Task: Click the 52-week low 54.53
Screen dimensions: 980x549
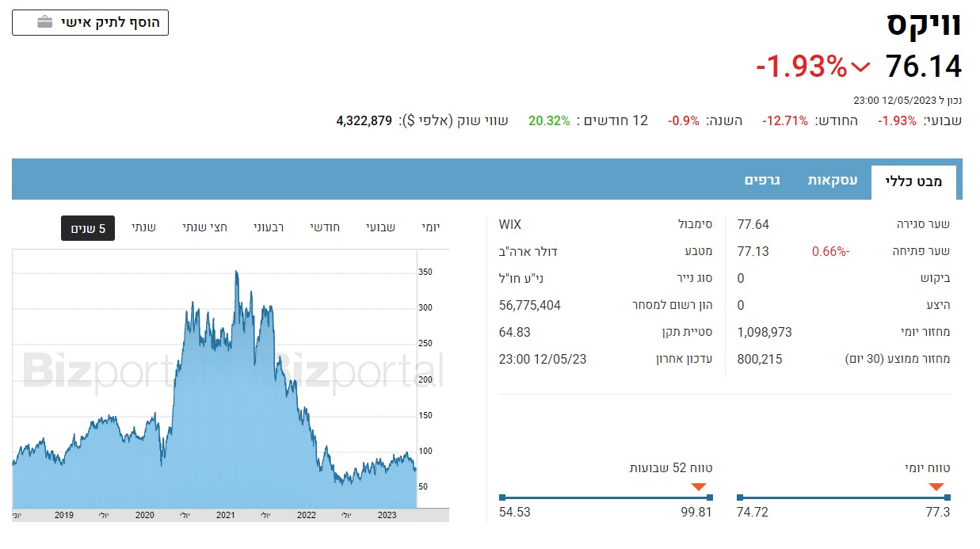Action: pyautogui.click(x=515, y=512)
